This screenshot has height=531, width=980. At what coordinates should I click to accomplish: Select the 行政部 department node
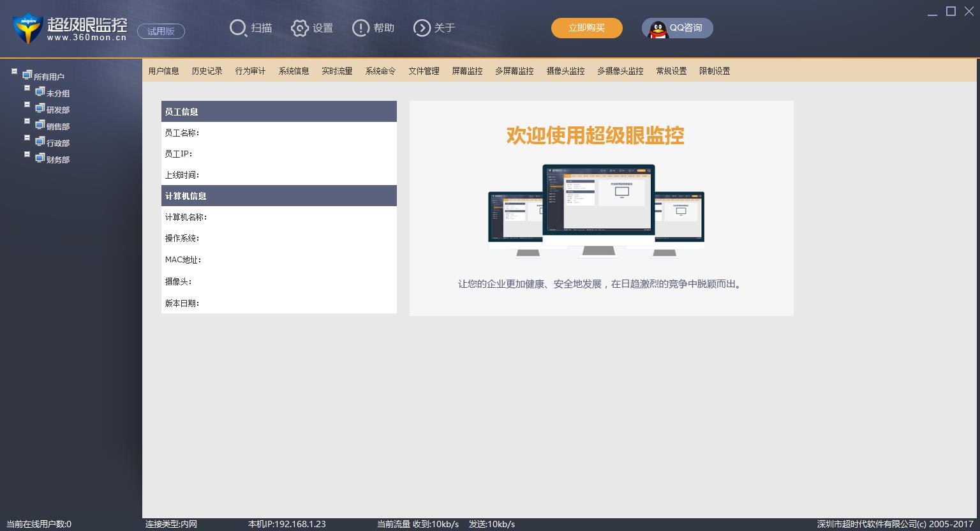58,143
